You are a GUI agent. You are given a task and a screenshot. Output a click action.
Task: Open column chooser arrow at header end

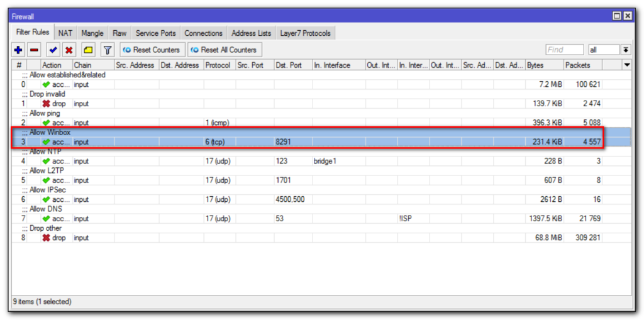coord(626,65)
